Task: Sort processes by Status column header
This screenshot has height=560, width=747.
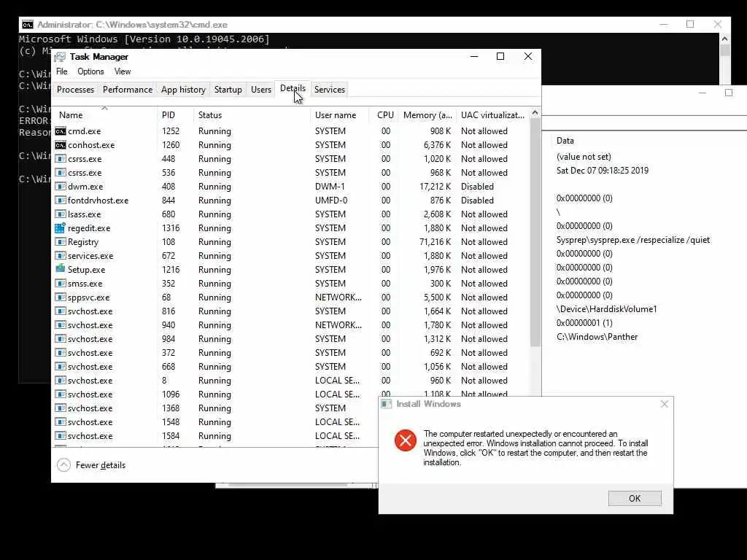Action: (x=252, y=114)
